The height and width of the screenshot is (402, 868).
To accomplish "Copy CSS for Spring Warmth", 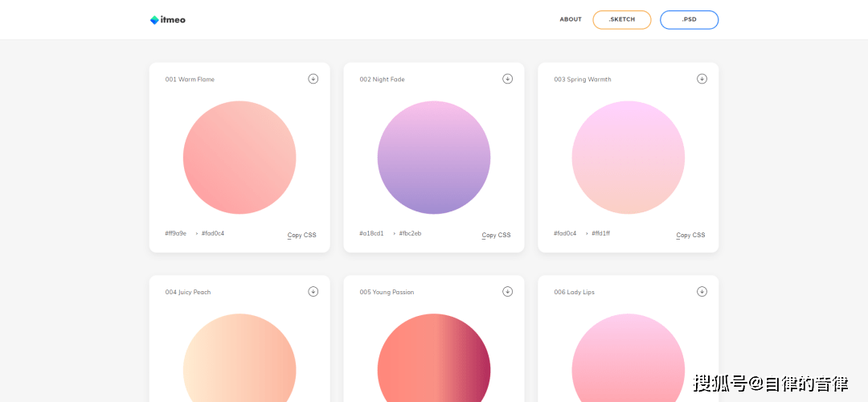I will coord(690,236).
